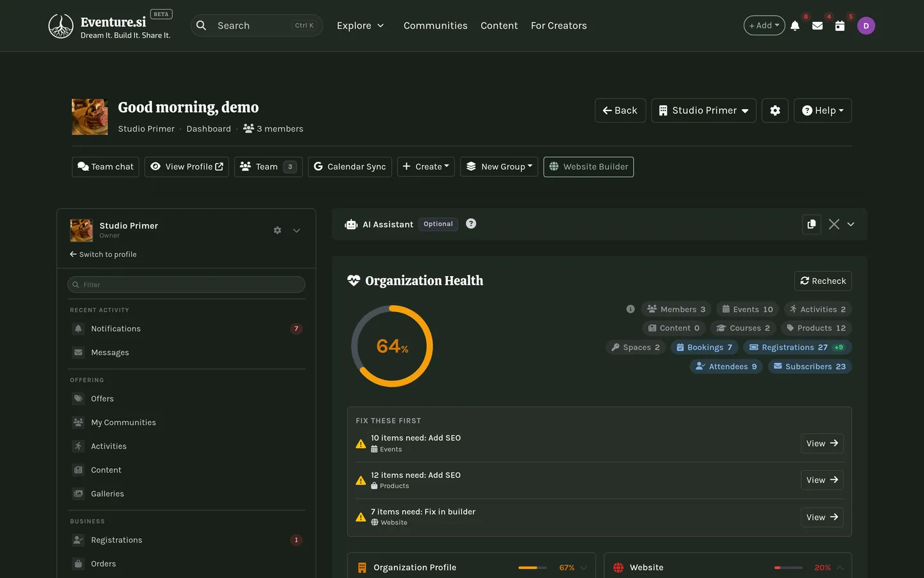
Task: Open the Create dropdown
Action: (426, 167)
